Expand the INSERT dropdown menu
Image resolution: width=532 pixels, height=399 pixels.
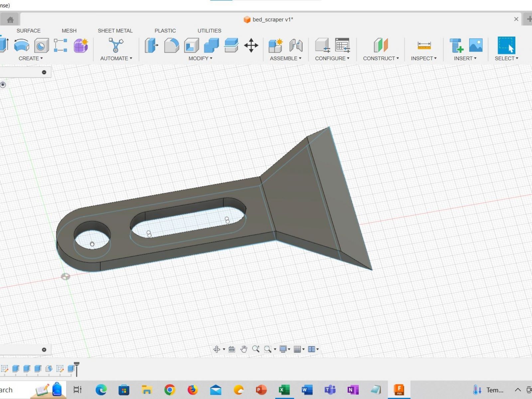[x=465, y=58]
